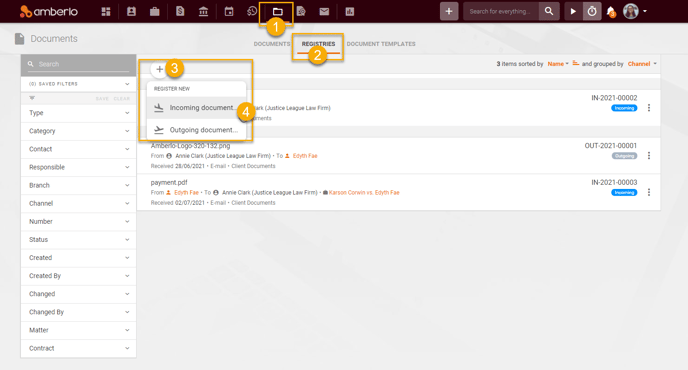
Task: Expand the Saved Filters dropdown
Action: [79, 84]
